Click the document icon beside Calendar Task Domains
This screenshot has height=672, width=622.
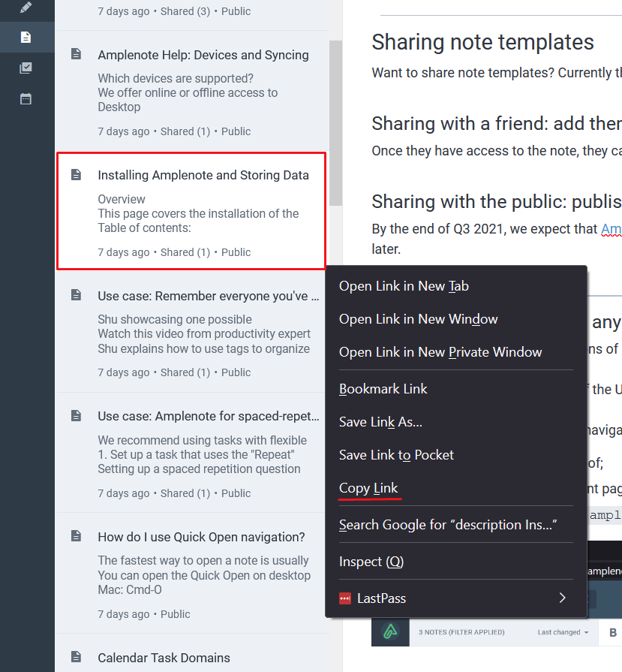point(77,656)
